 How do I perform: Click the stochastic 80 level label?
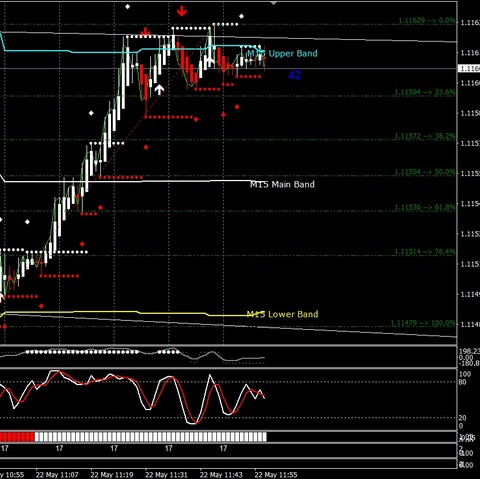point(463,382)
